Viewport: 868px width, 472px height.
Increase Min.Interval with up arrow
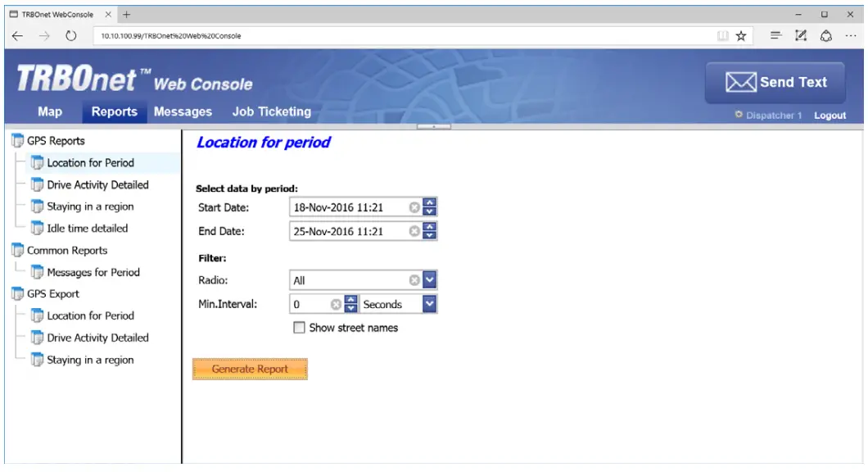(351, 300)
